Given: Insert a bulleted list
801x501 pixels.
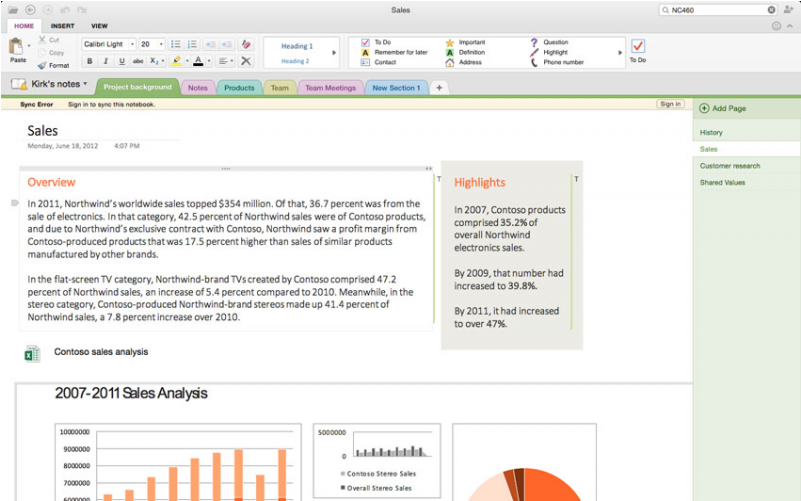Looking at the screenshot, I should click(175, 44).
